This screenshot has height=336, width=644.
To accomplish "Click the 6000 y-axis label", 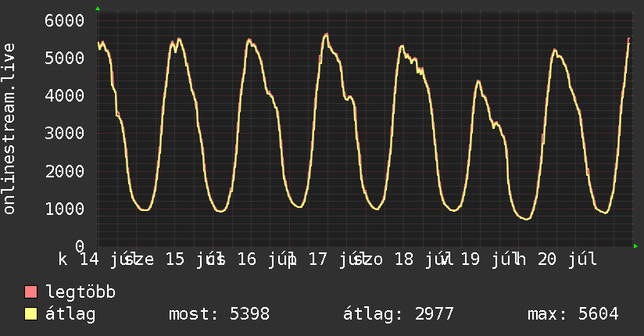I will point(65,20).
